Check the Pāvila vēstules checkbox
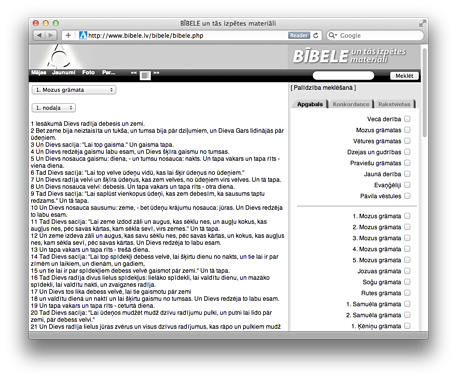 click(x=407, y=196)
